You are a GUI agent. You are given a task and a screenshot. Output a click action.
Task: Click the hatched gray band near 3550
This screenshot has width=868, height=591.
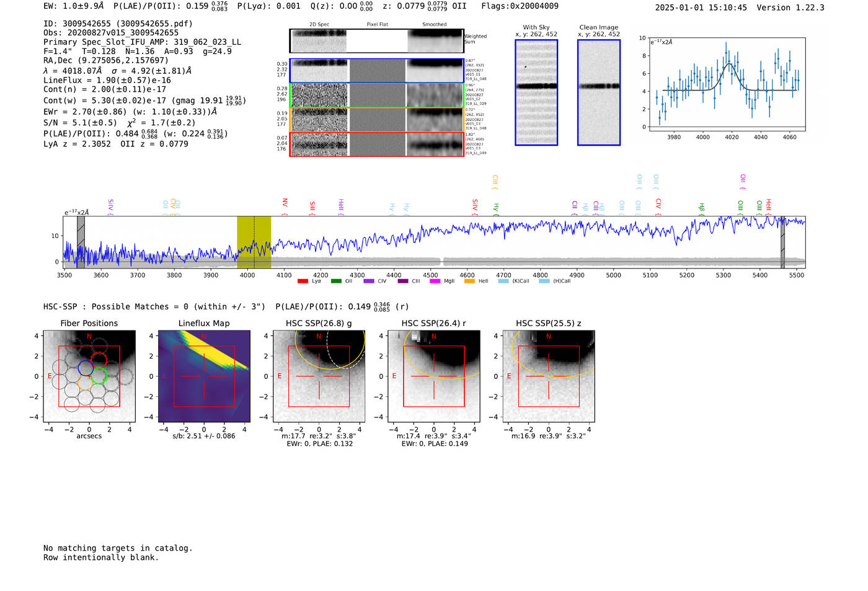pyautogui.click(x=81, y=242)
